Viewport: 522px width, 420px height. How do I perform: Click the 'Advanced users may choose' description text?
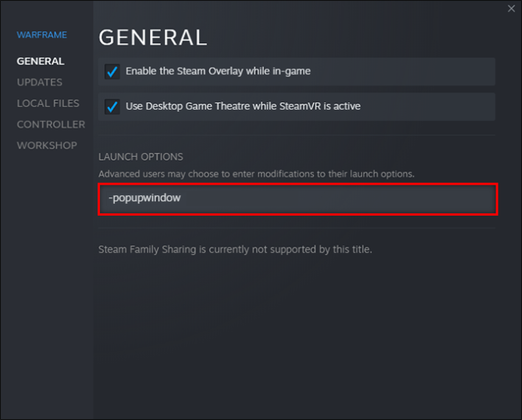[x=256, y=174]
